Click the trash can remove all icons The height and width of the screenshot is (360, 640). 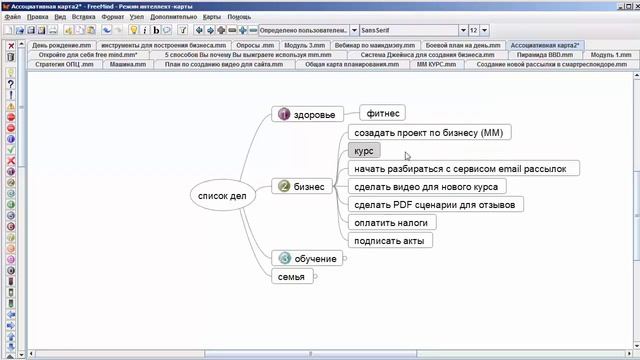pyautogui.click(x=11, y=57)
